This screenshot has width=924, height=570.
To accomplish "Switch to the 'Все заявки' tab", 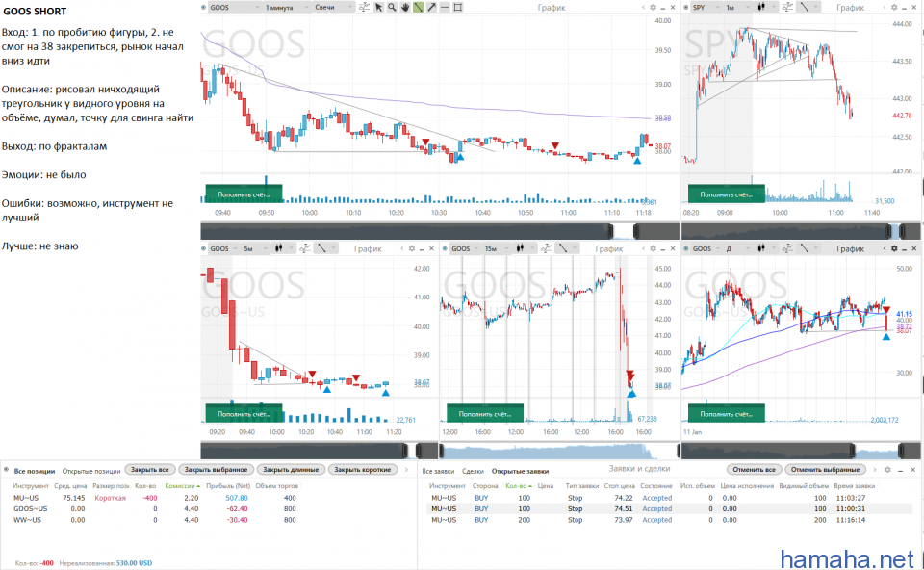I will pos(438,471).
